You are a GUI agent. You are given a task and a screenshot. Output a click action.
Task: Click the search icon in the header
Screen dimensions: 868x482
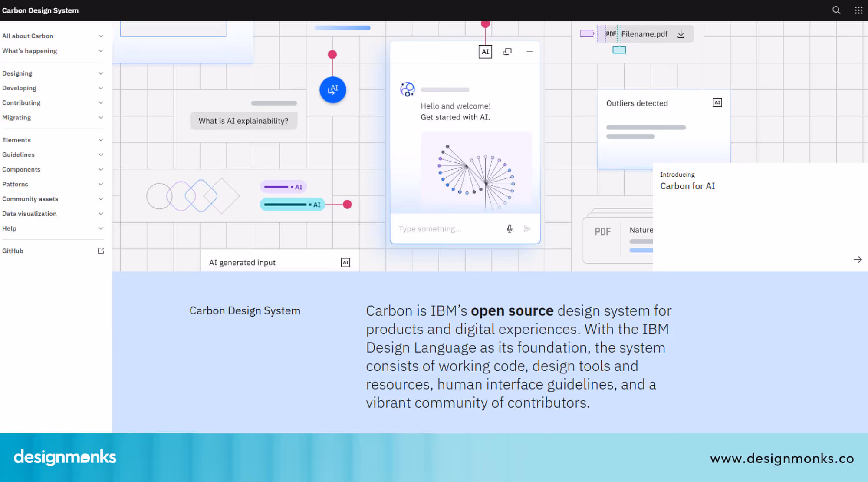coord(836,10)
